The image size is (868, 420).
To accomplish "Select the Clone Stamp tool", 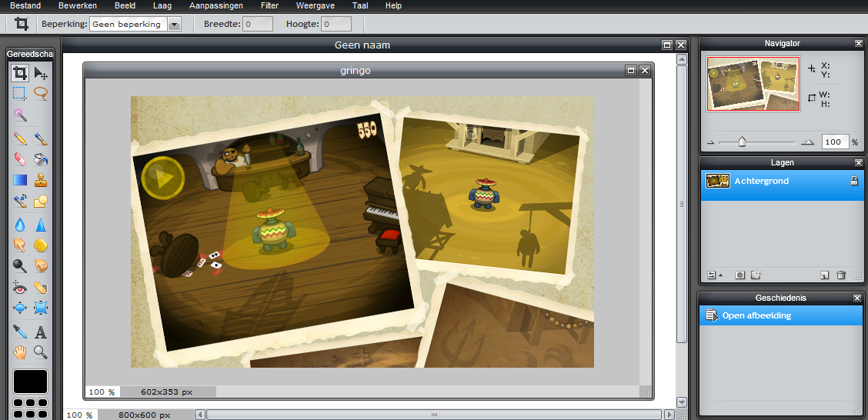I will pos(41,181).
